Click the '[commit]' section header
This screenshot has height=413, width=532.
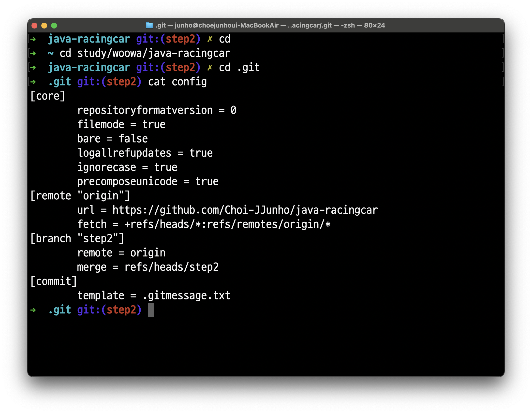coord(54,281)
